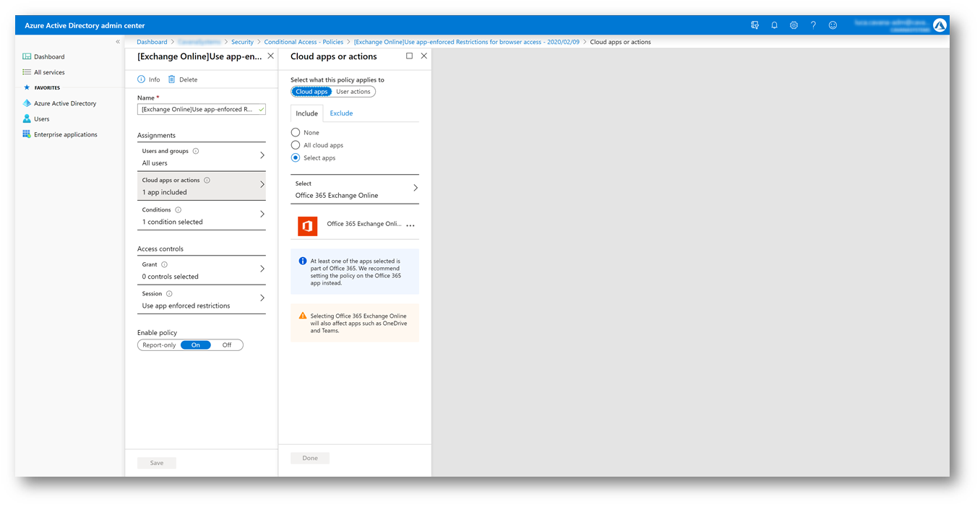Expand the Grant access control chevron

click(x=262, y=269)
